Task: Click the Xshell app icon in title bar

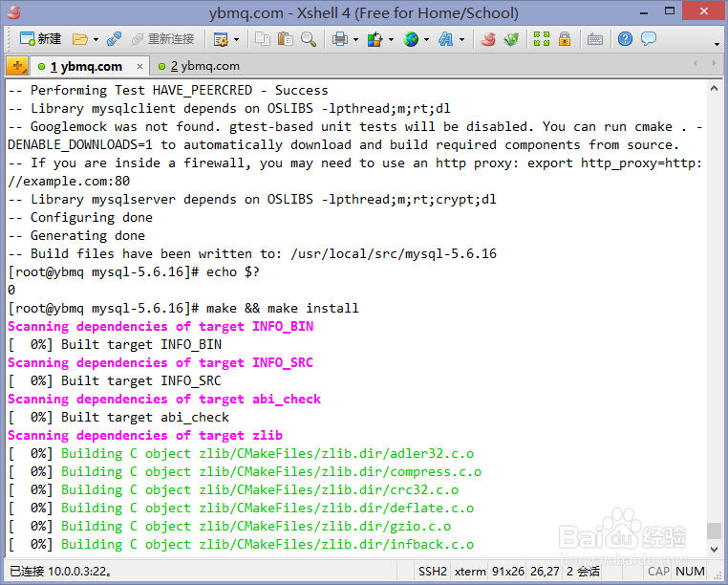Action: point(14,12)
